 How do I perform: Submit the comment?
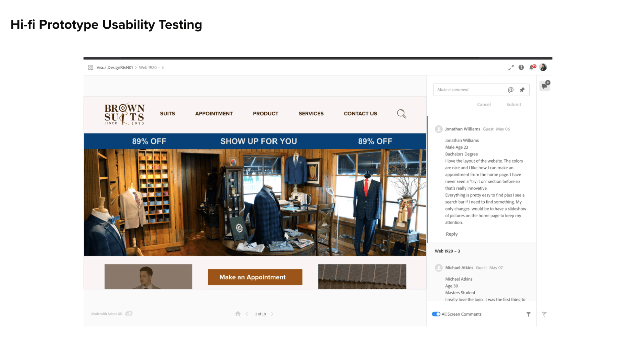pos(514,105)
